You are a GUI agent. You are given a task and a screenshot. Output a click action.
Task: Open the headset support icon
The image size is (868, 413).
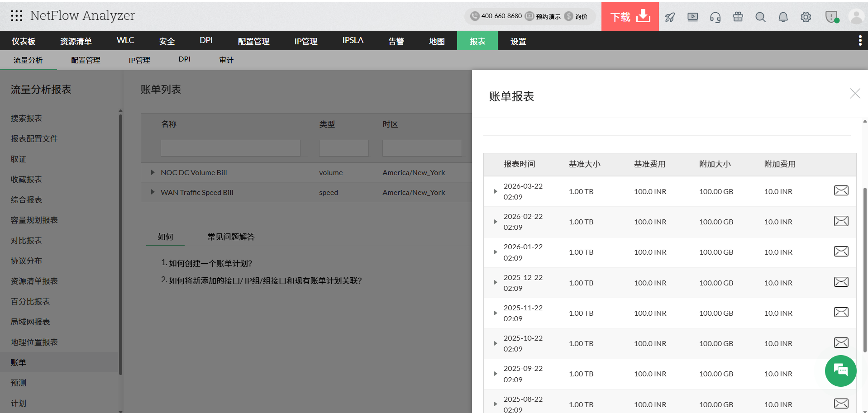click(715, 17)
